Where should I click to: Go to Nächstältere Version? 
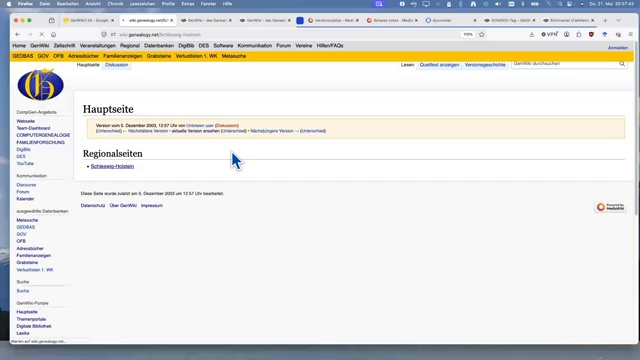point(148,131)
